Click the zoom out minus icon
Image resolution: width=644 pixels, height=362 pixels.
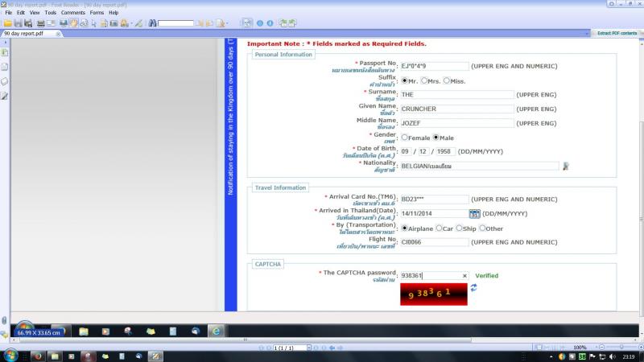click(x=259, y=23)
